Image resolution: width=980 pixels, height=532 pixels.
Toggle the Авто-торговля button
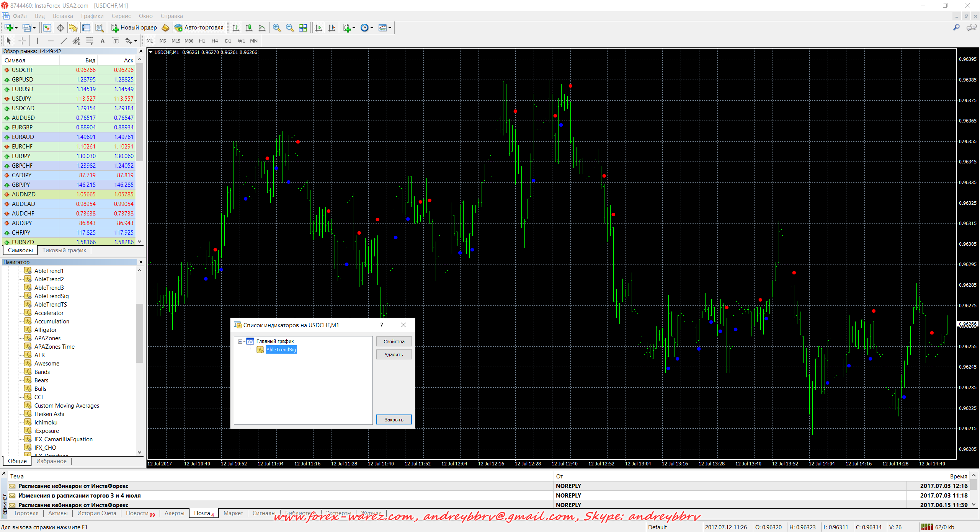click(199, 28)
